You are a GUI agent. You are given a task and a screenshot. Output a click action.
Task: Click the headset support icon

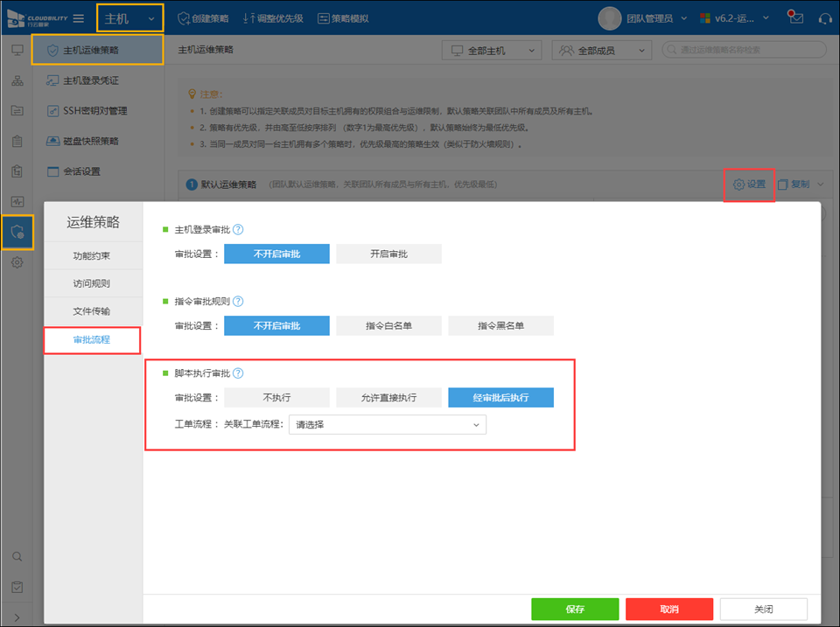[x=824, y=18]
